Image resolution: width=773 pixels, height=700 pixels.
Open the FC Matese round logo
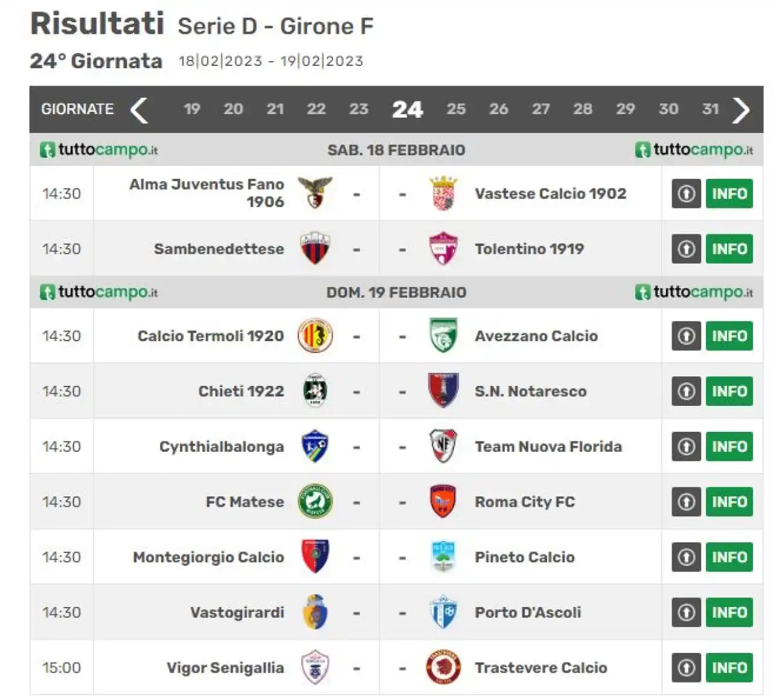pyautogui.click(x=315, y=502)
